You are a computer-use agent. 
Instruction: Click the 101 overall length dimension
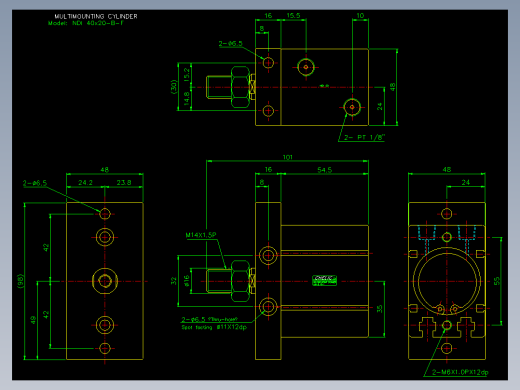(x=288, y=157)
